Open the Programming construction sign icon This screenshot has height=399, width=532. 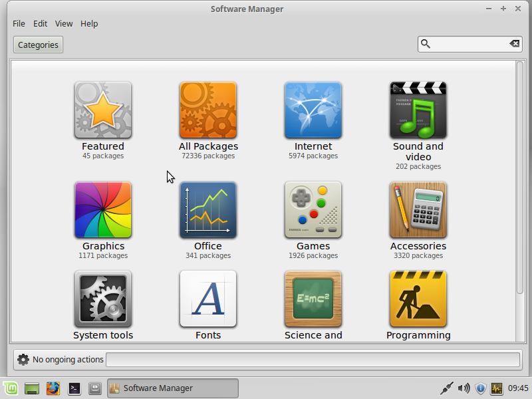[x=418, y=299]
